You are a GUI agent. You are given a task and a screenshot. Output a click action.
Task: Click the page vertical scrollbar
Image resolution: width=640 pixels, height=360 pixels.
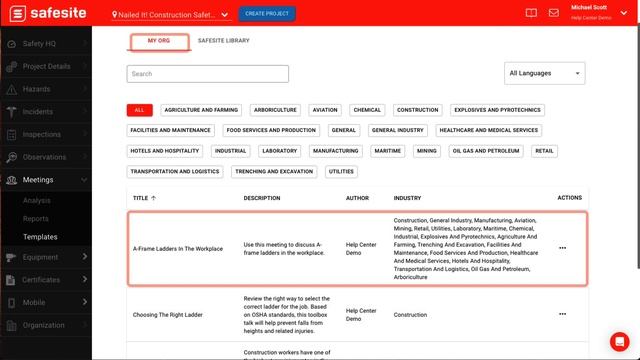tap(638, 147)
